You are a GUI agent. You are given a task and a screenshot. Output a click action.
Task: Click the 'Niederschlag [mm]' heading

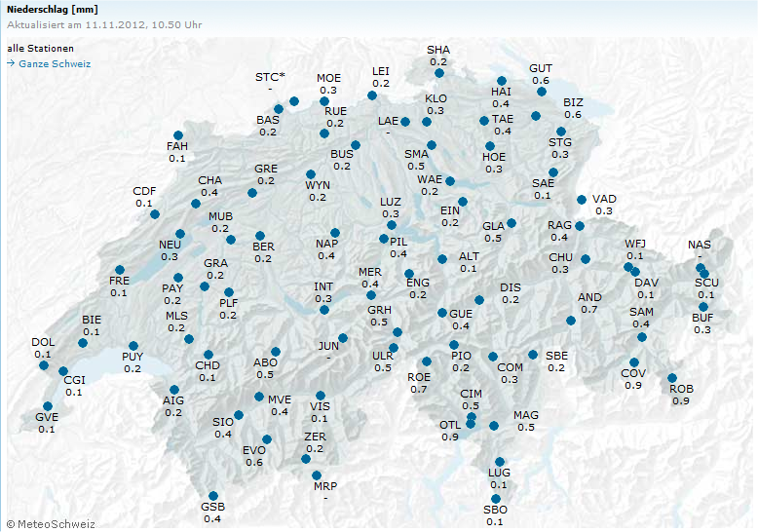(x=53, y=9)
